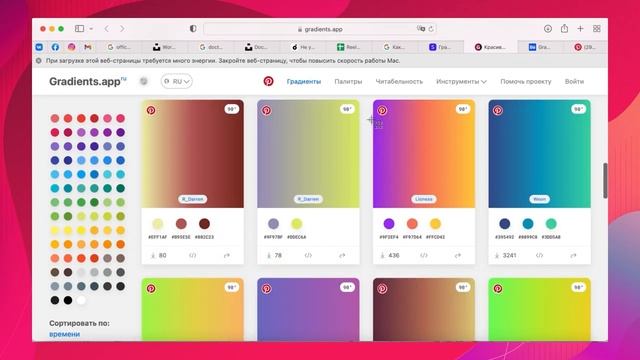Click the 90° angle badge on the Woon card
This screenshot has height=360, width=640.
click(x=578, y=109)
